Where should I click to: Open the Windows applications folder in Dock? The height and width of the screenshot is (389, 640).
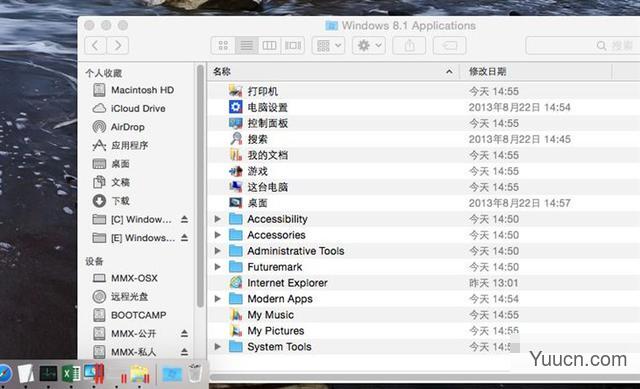click(x=172, y=374)
